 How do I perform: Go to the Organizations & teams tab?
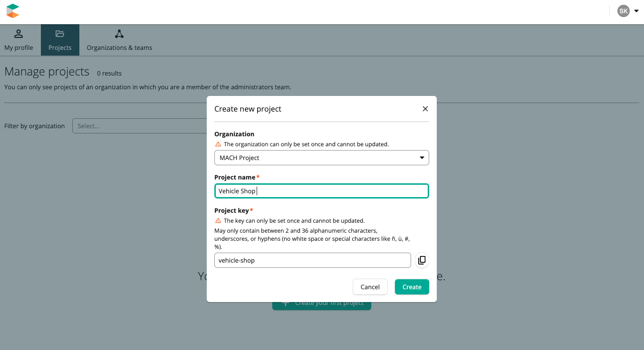click(x=119, y=47)
